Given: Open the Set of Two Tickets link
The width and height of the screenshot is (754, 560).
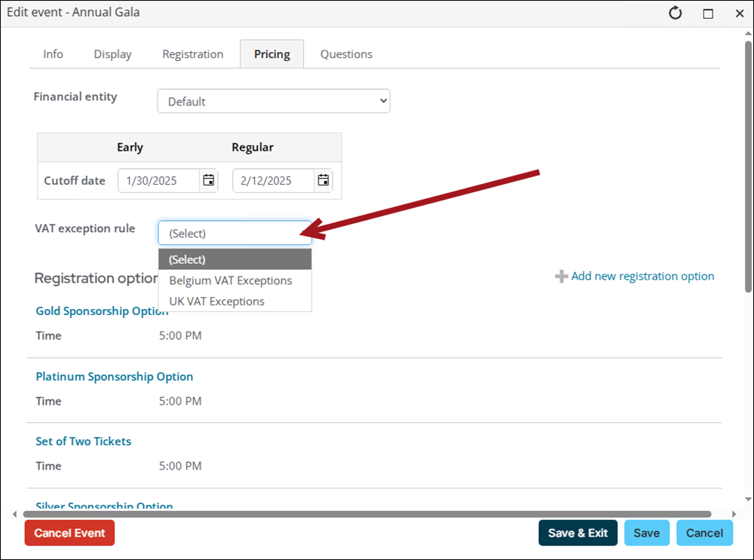Looking at the screenshot, I should pyautogui.click(x=84, y=442).
